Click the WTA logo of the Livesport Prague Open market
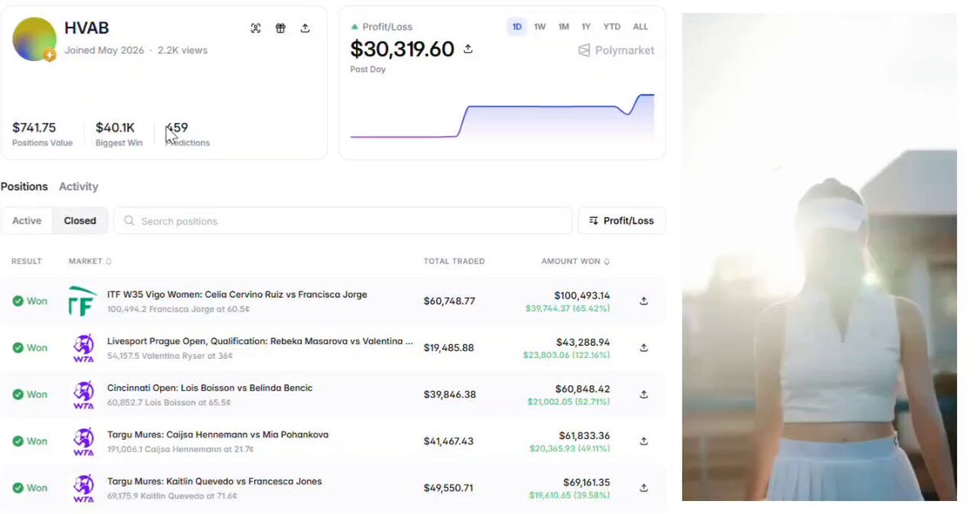This screenshot has width=980, height=514. click(x=83, y=348)
